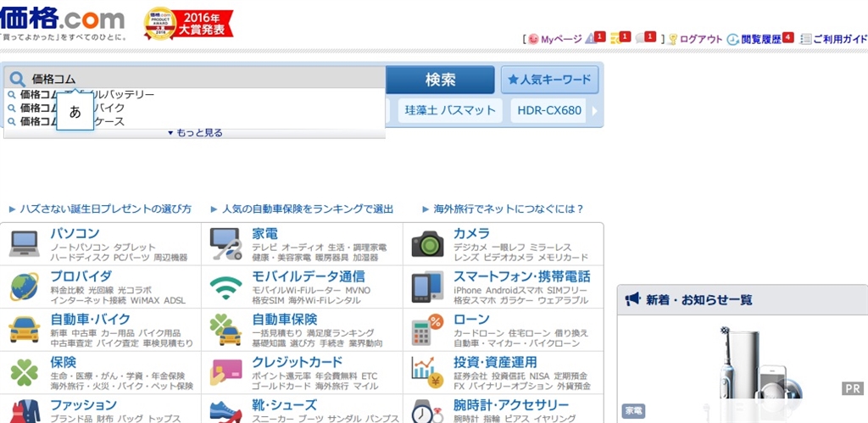868x423 pixels.
Task: Click the ノートパソコン subcategory
Action: click(x=79, y=248)
